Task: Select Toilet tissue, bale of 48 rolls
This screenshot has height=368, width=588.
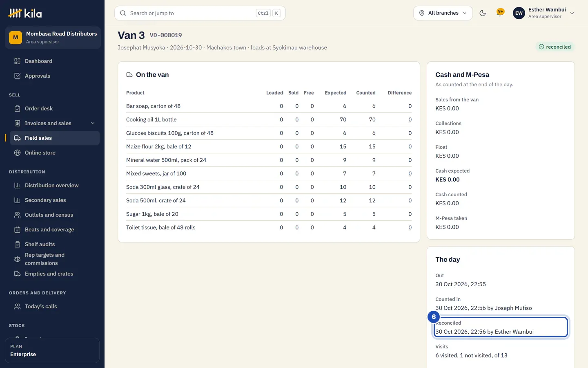Action: coord(161,228)
